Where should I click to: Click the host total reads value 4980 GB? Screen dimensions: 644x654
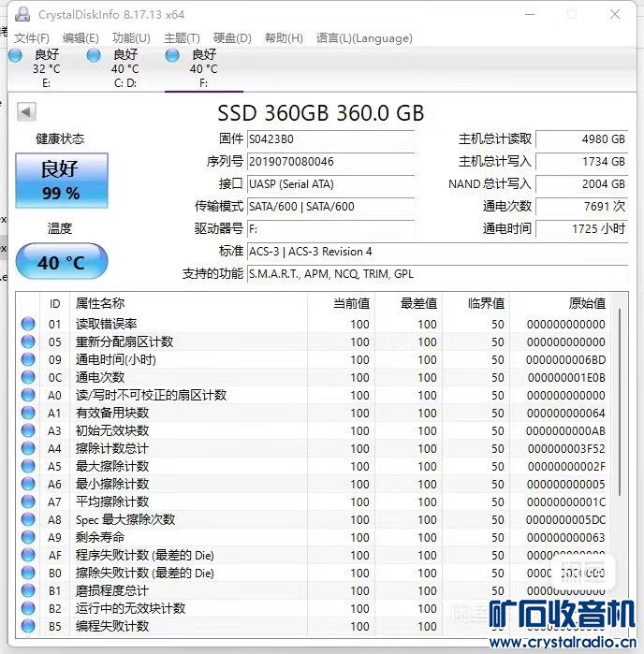[582, 138]
